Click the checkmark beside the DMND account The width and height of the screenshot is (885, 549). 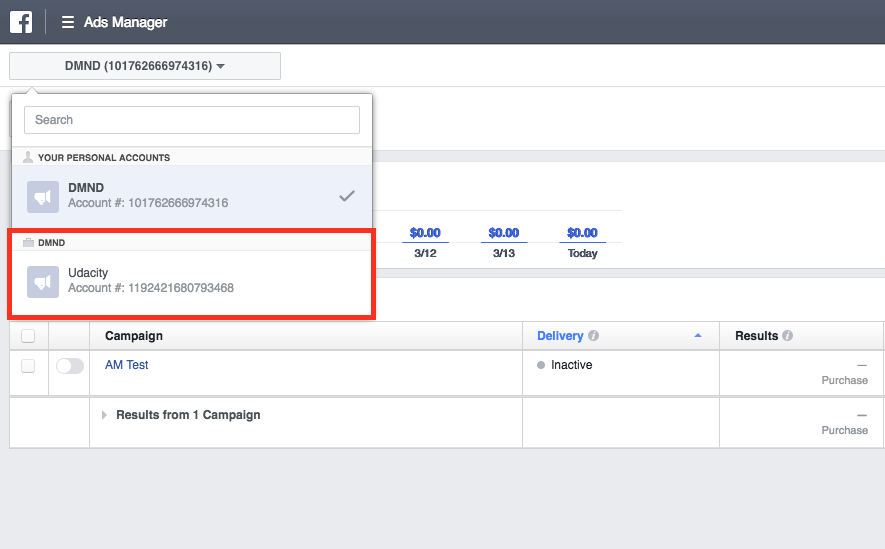click(347, 196)
